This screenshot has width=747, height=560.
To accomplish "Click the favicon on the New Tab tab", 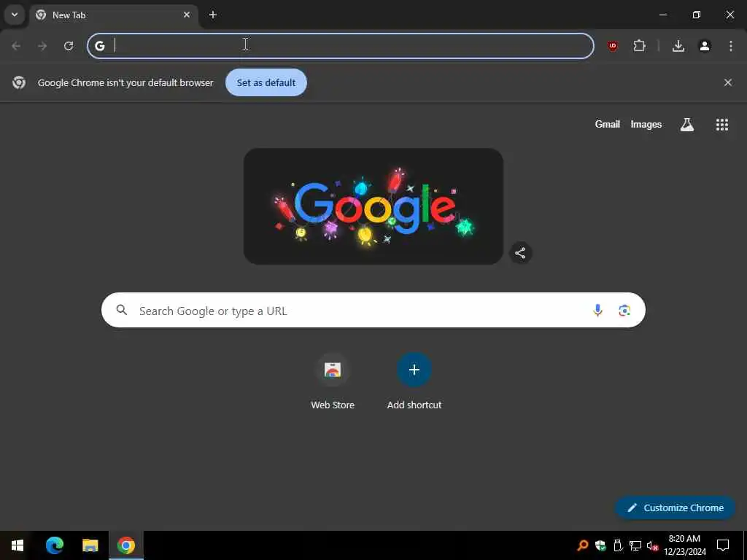I will click(x=41, y=15).
